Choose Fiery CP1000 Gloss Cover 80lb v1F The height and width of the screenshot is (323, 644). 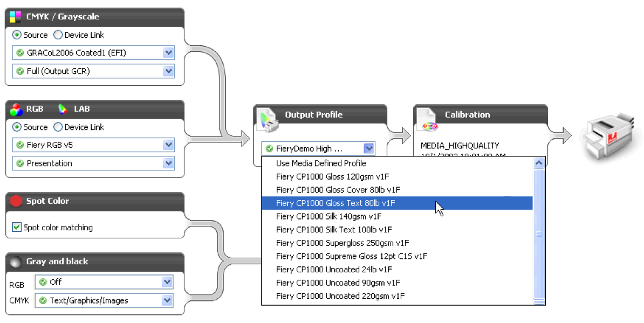(397, 190)
